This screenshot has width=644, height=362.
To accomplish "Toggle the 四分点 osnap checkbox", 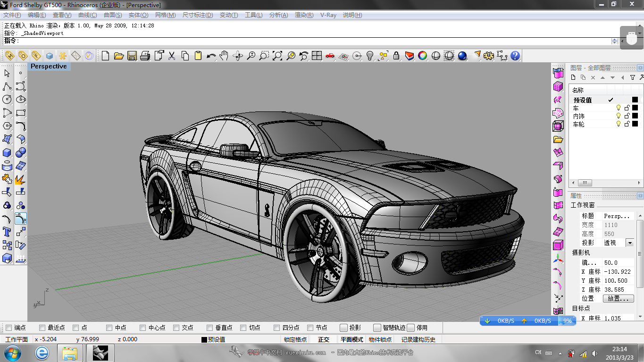I will click(277, 328).
